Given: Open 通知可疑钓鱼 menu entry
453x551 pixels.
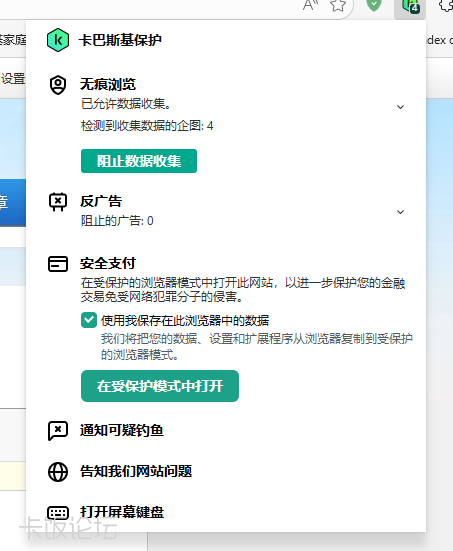Looking at the screenshot, I should coord(122,430).
